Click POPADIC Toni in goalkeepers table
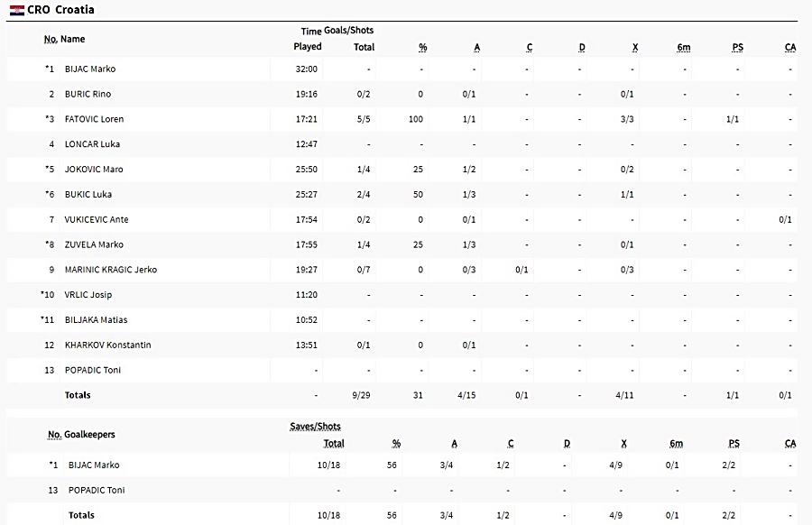Screen dimensions: 812x525 pos(97,491)
